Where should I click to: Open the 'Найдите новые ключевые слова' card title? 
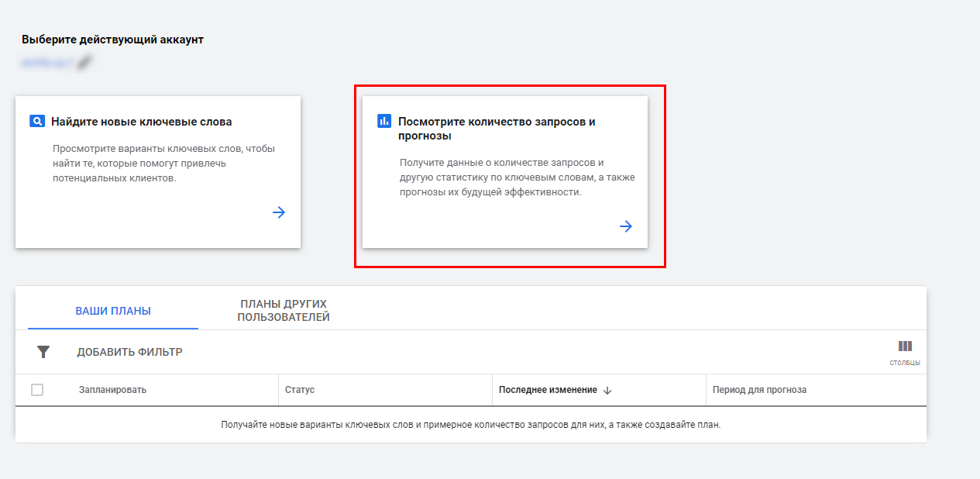[x=142, y=122]
